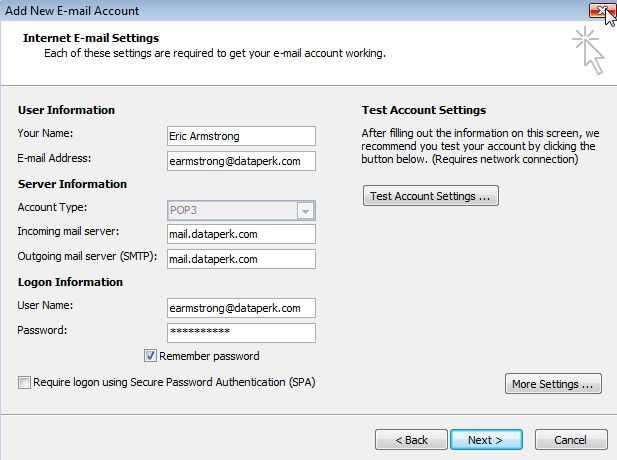Click the wizard cursor icon in header

(588, 50)
